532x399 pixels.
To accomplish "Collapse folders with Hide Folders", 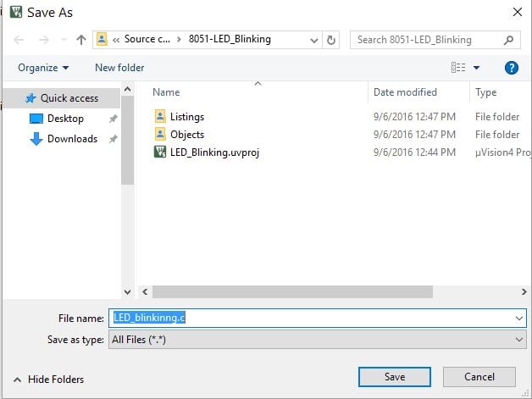I will (x=49, y=380).
